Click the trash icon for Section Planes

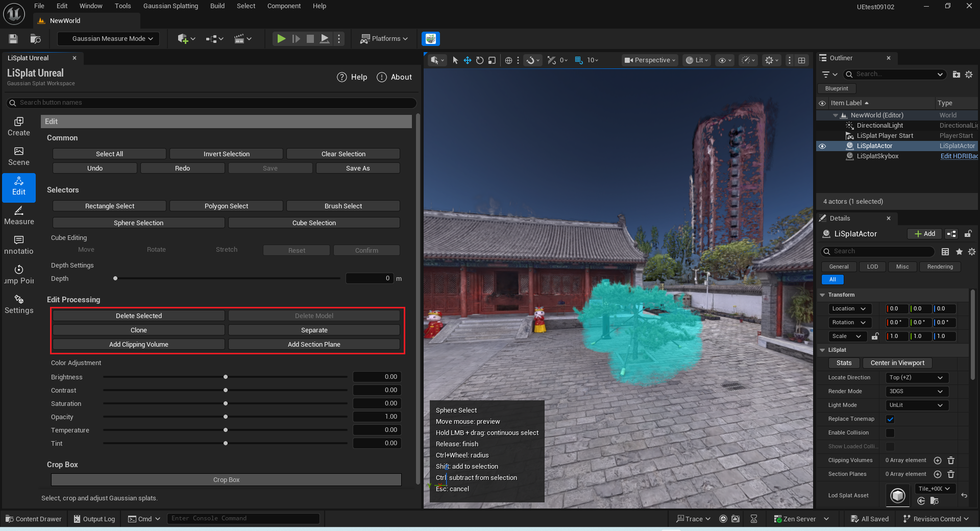pos(951,474)
